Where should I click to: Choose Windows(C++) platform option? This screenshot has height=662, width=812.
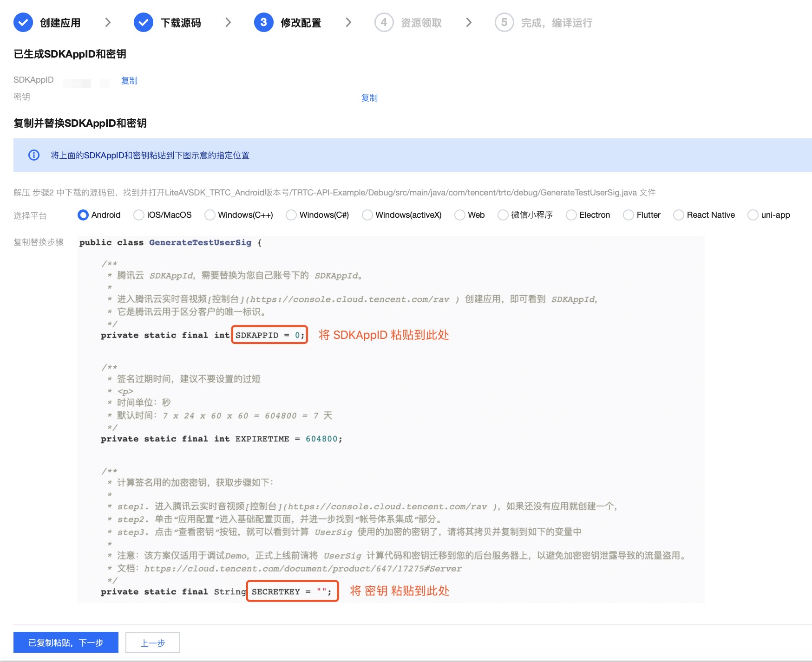210,215
